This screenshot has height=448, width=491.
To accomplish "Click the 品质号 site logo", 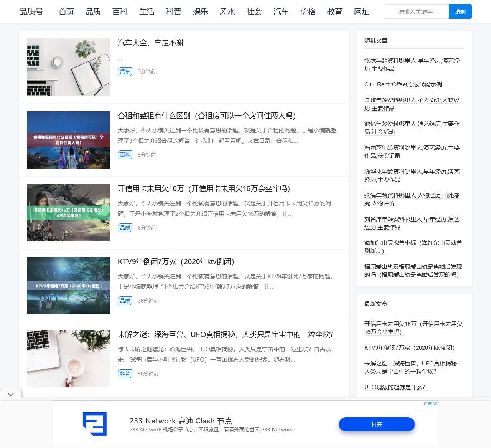I will click(x=31, y=12).
